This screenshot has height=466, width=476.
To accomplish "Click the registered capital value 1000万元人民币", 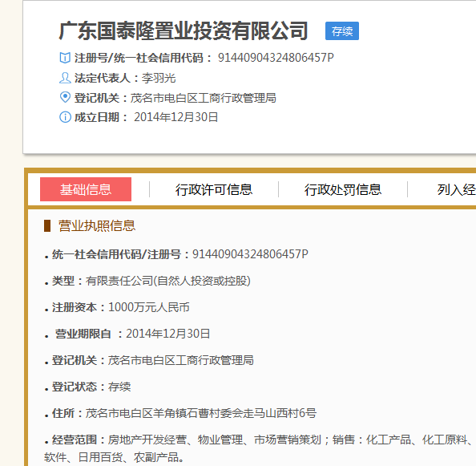I will [149, 307].
